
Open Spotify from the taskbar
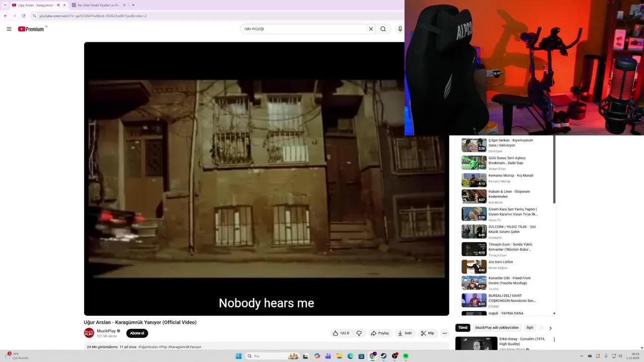tap(406, 356)
